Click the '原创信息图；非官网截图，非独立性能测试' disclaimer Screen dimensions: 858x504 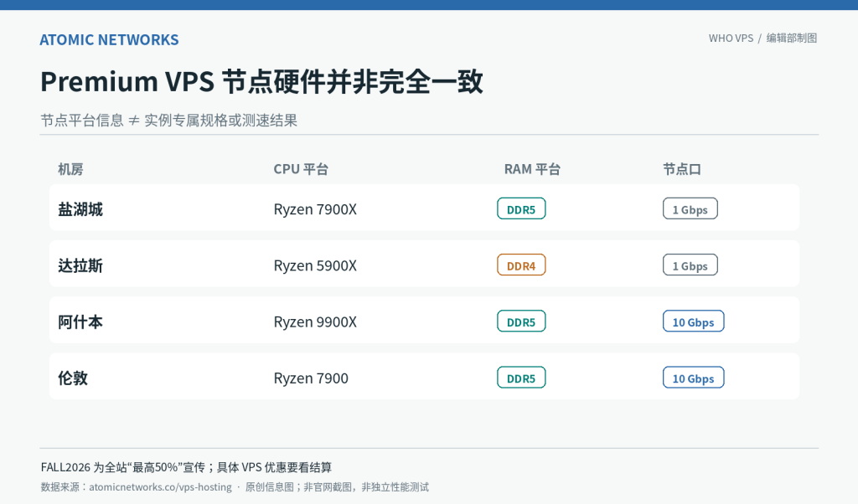click(337, 487)
